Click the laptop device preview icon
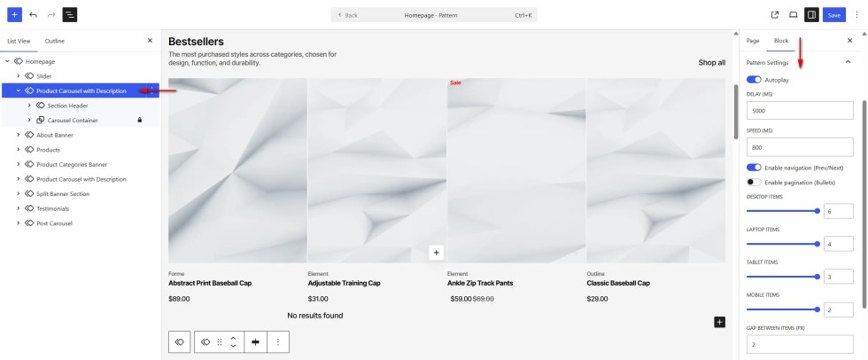868x360 pixels. pos(793,15)
